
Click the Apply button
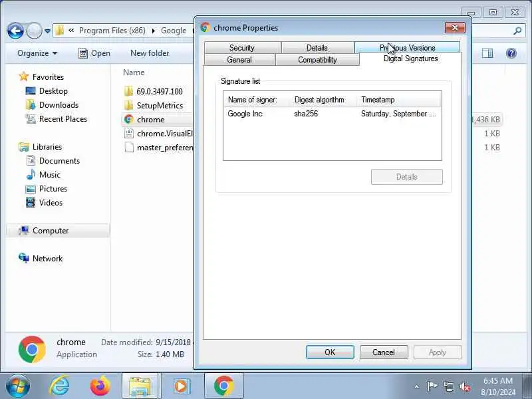point(438,352)
